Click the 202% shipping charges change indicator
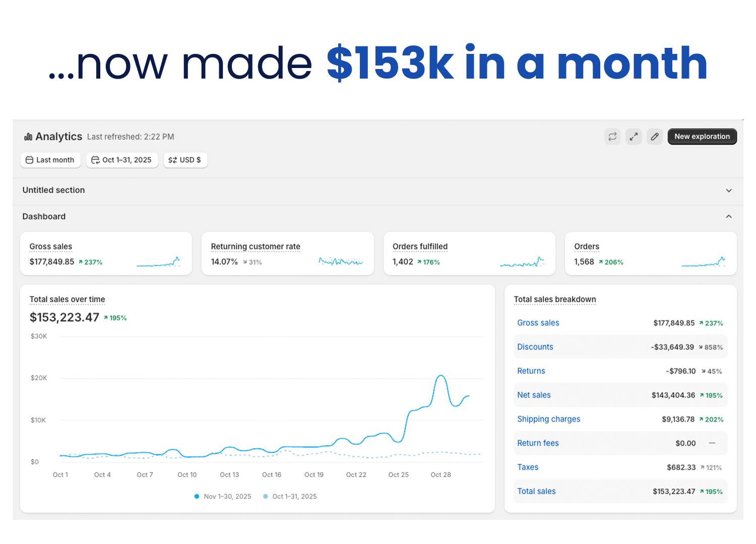Screen dimensions: 756x544 click(x=711, y=420)
